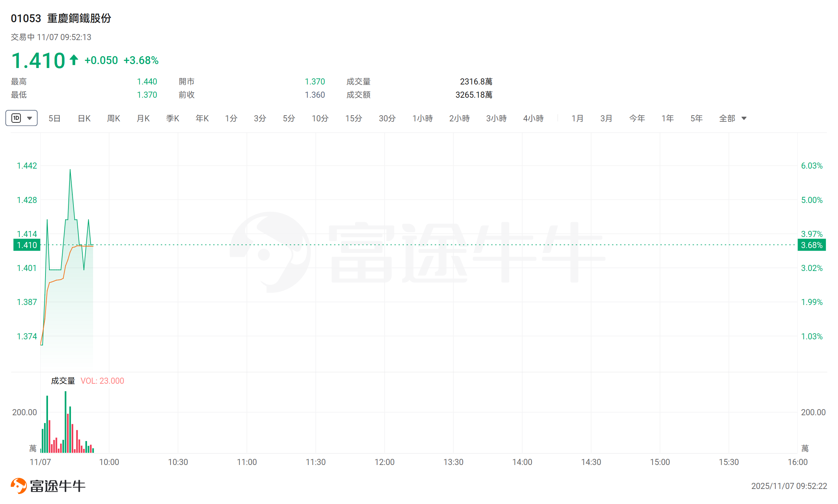
Task: Select the 1小時 interval
Action: click(x=423, y=118)
